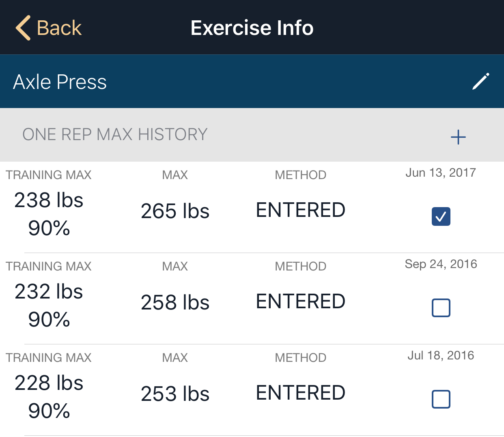
Task: Select the ENTERED method on the top row
Action: [x=300, y=210]
